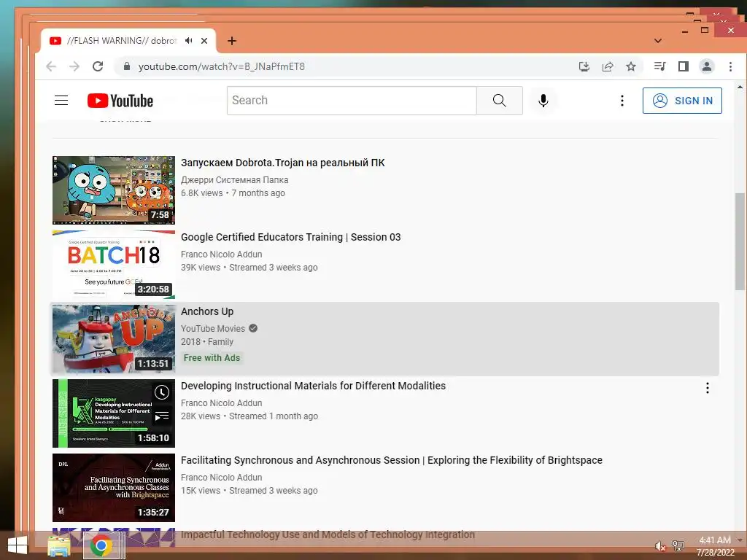Click 6.8K views • 7 months ago text
This screenshot has height=560, width=747.
coord(233,192)
